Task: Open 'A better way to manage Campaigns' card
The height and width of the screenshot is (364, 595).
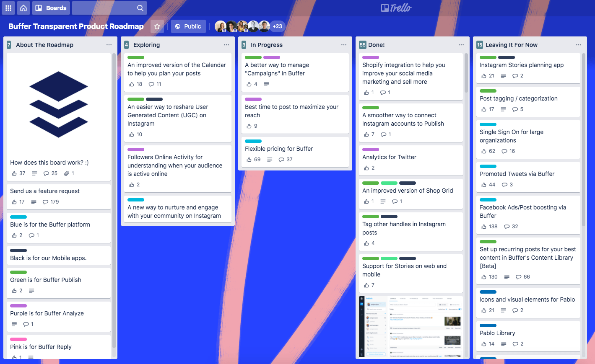Action: (x=295, y=72)
